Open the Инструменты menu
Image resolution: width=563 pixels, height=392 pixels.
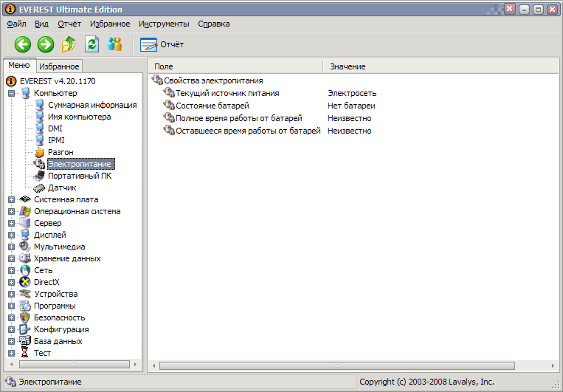coord(164,24)
